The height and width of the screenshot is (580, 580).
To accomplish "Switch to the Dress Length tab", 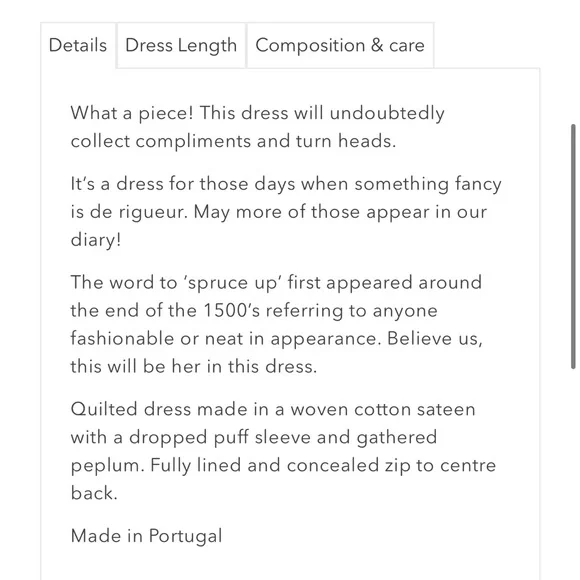I will tap(181, 45).
